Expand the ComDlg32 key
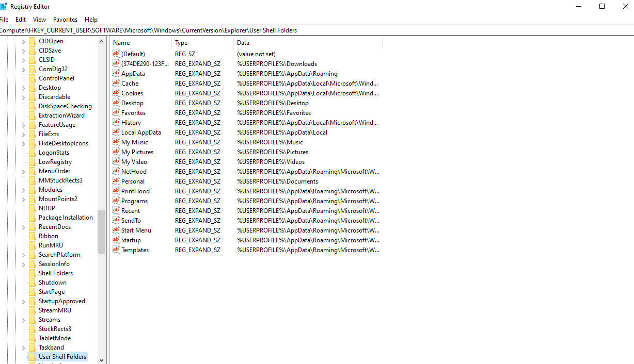 pos(23,69)
